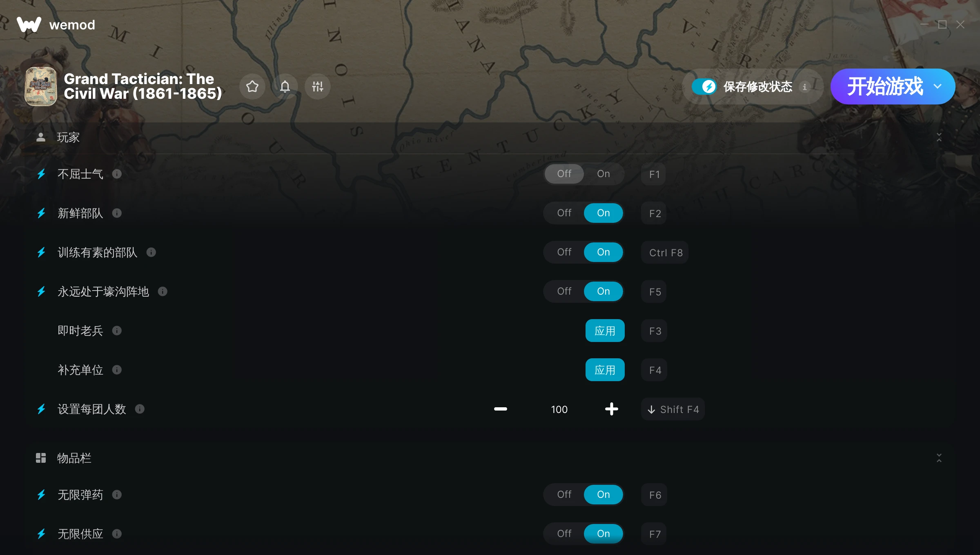Viewport: 980px width, 555px height.
Task: Click the lightning icon beside 新鲜部队
Action: click(x=41, y=213)
